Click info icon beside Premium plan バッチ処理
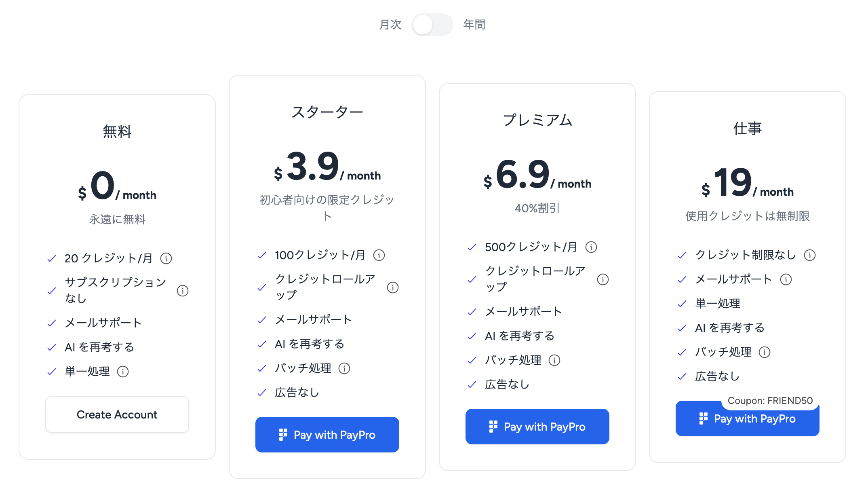The width and height of the screenshot is (868, 486). coord(554,360)
